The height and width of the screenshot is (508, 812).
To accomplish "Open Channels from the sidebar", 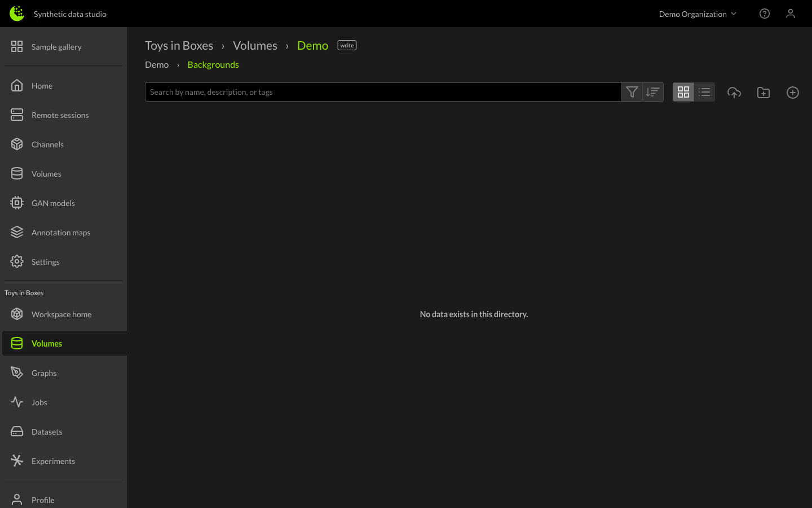I will tap(47, 144).
